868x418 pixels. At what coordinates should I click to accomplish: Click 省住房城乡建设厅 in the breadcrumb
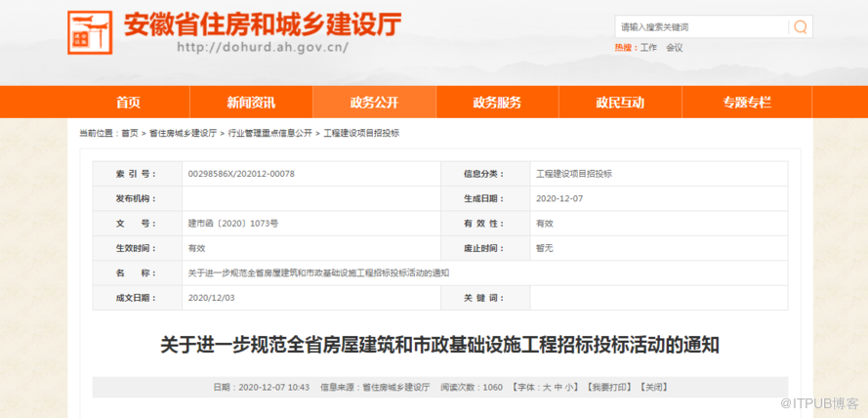(x=183, y=133)
